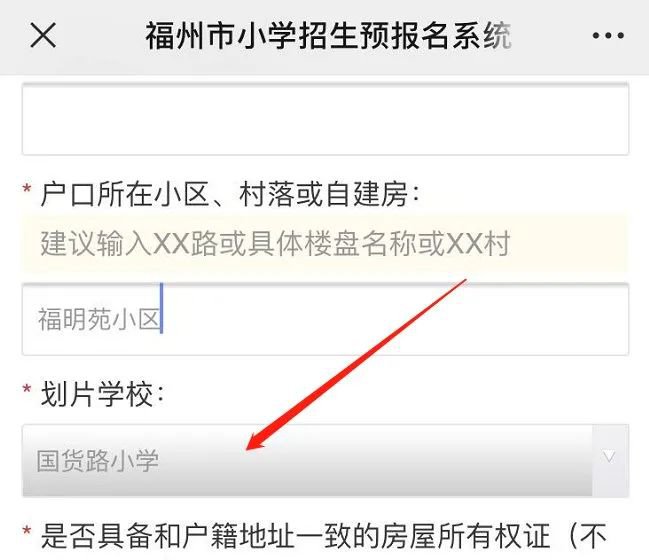
Task: Click the red asterisk beside 是否具备和户籍地址
Action: click(27, 531)
